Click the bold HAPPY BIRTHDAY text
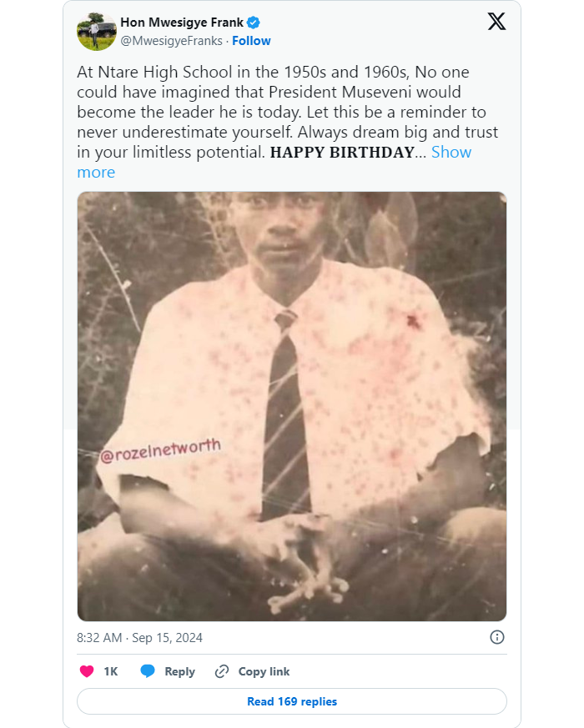The height and width of the screenshot is (728, 584). [x=342, y=153]
